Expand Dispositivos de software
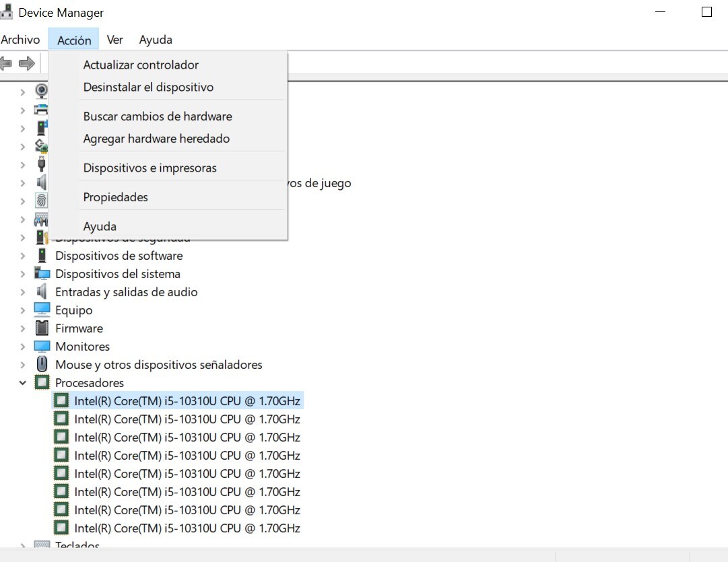Viewport: 728px width, 562px height. tap(22, 256)
